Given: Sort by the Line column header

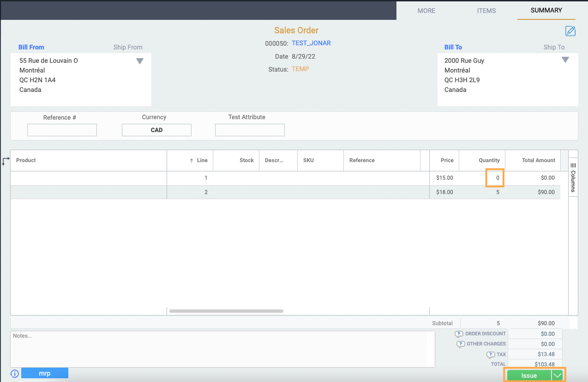Looking at the screenshot, I should tap(190, 160).
